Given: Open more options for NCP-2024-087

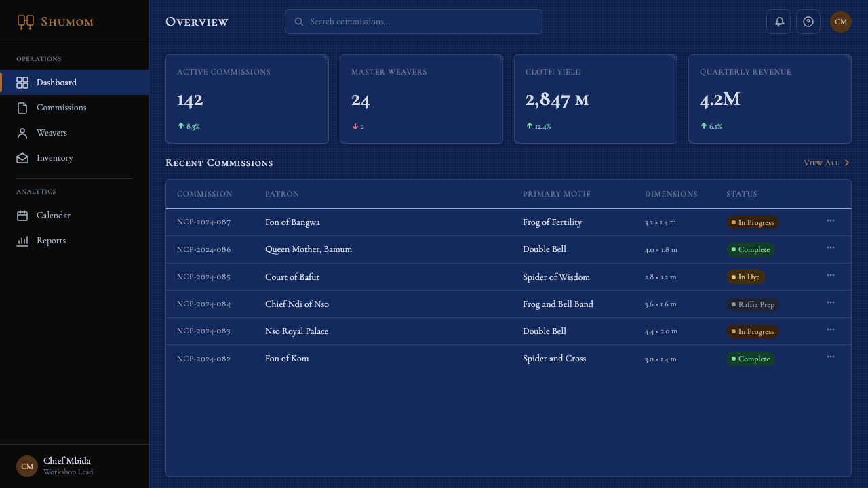Looking at the screenshot, I should [x=831, y=220].
